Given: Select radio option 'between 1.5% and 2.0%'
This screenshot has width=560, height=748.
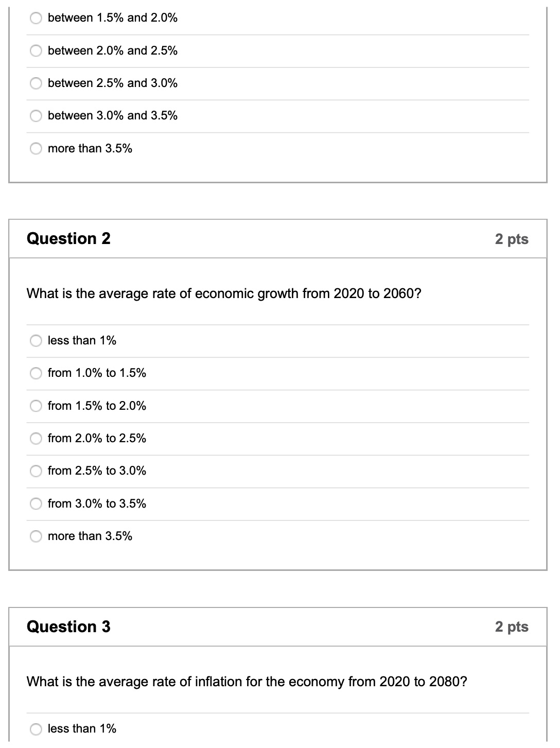Looking at the screenshot, I should 36,18.
